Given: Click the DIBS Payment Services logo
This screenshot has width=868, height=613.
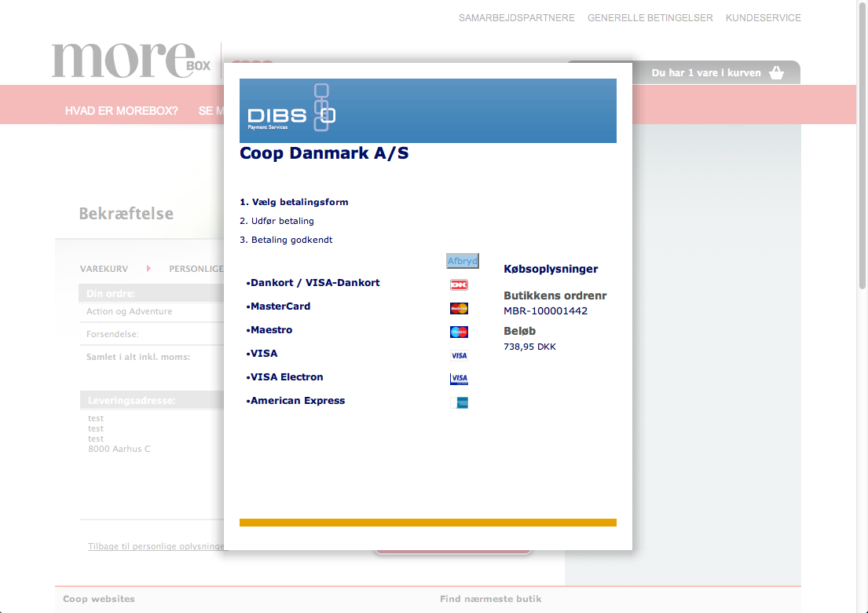Looking at the screenshot, I should pos(291,108).
